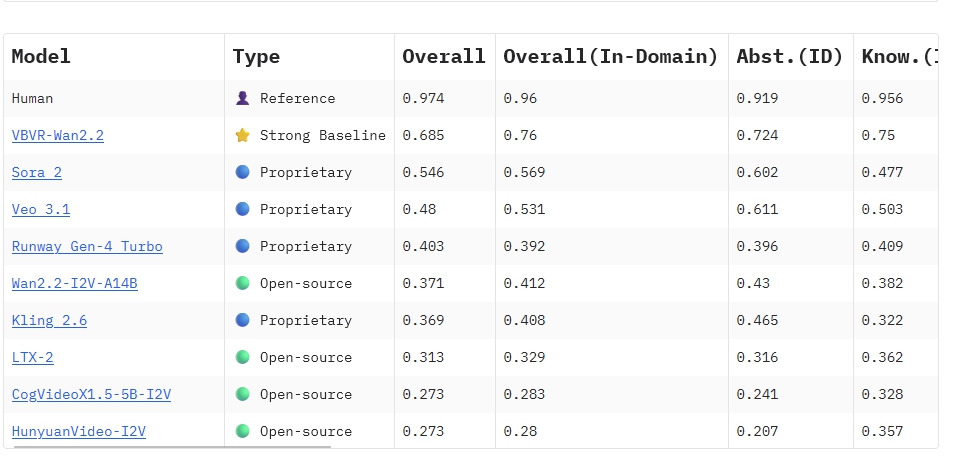
Task: Select Veo 3.1 In-Domain value 0.531
Action: [x=524, y=209]
